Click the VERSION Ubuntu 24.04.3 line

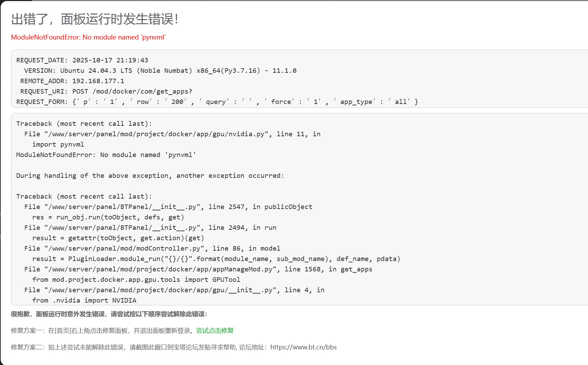pyautogui.click(x=160, y=71)
